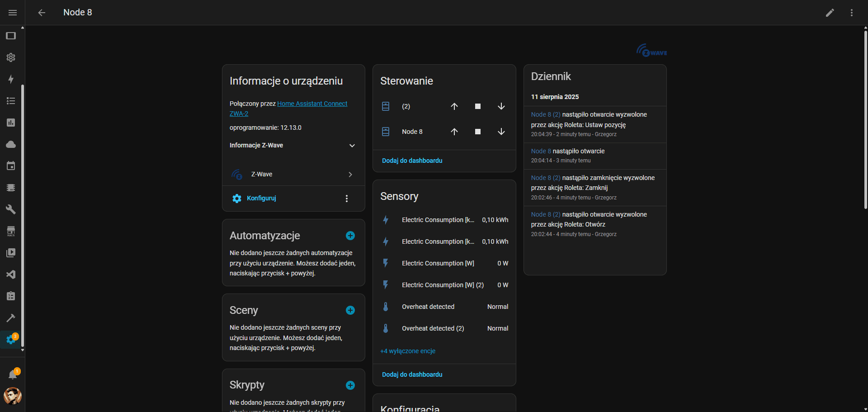Open HACS store icon in sidebar
The height and width of the screenshot is (412, 868).
pos(11,231)
